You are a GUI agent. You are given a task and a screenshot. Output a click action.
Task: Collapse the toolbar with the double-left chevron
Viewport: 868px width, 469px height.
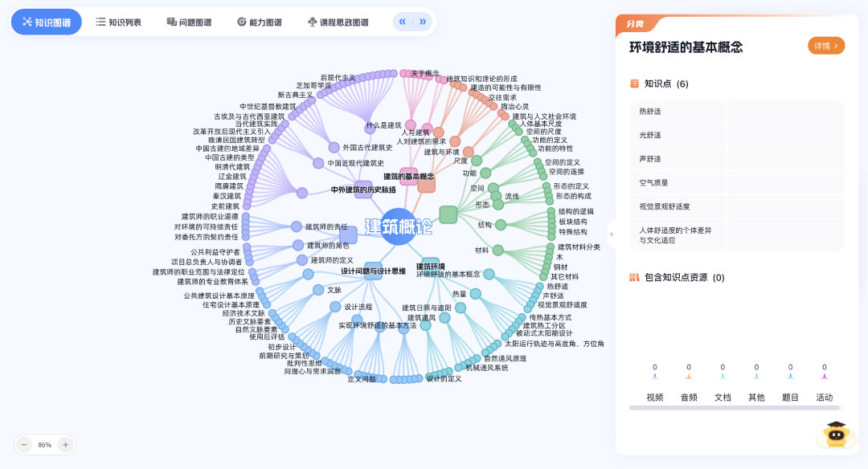pos(402,22)
